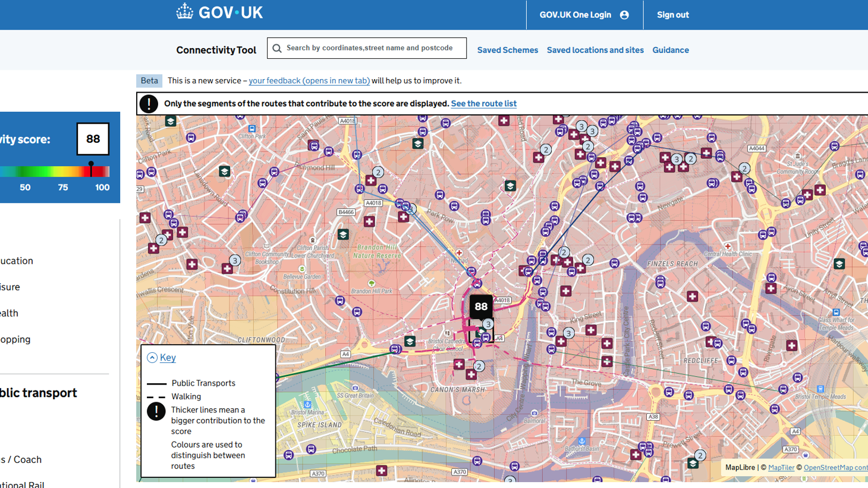Screen dimensions: 868x488
Task: Click the connectivity score value box showing 88
Action: pyautogui.click(x=93, y=139)
